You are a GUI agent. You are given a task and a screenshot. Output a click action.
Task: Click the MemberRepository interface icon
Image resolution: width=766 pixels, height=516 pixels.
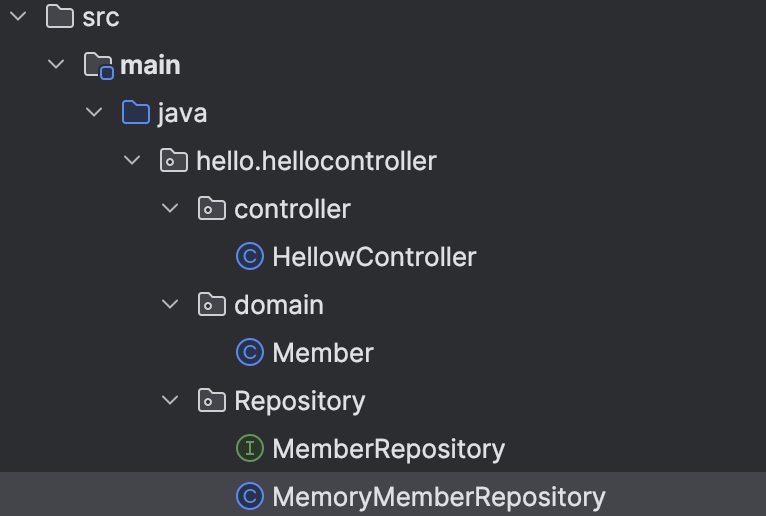coord(249,449)
